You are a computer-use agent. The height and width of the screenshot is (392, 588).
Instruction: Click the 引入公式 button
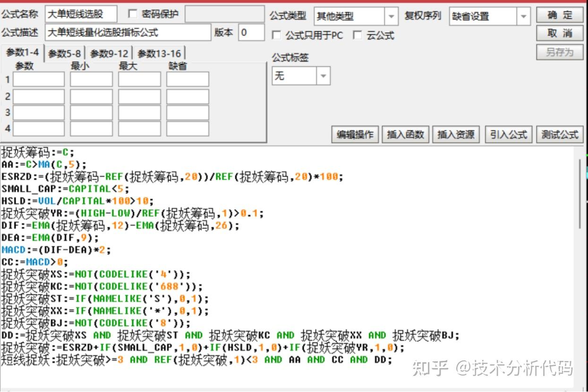(x=509, y=134)
